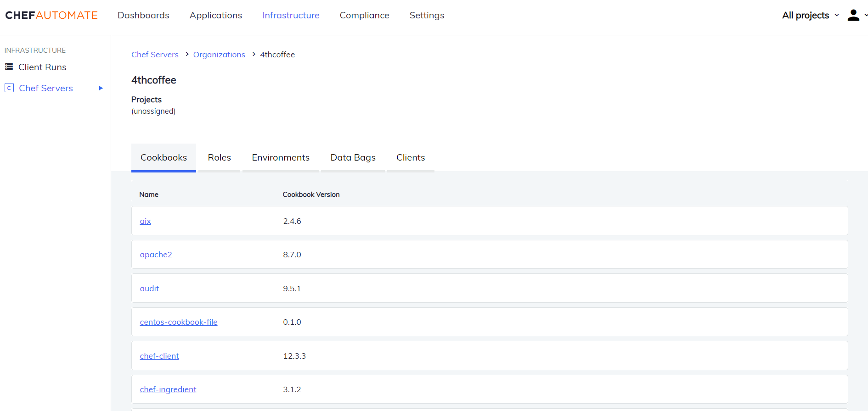Open the Dashboards menu
868x411 pixels.
tap(143, 15)
